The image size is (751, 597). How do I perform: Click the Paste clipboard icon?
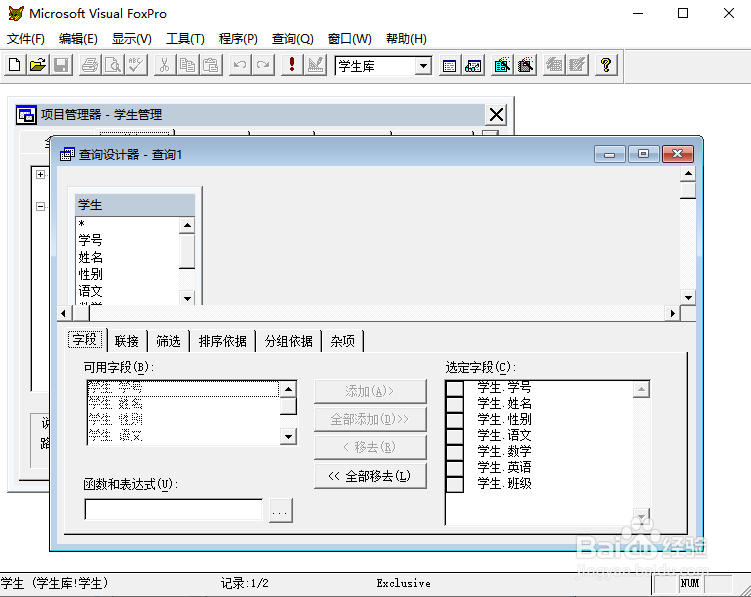[x=211, y=65]
